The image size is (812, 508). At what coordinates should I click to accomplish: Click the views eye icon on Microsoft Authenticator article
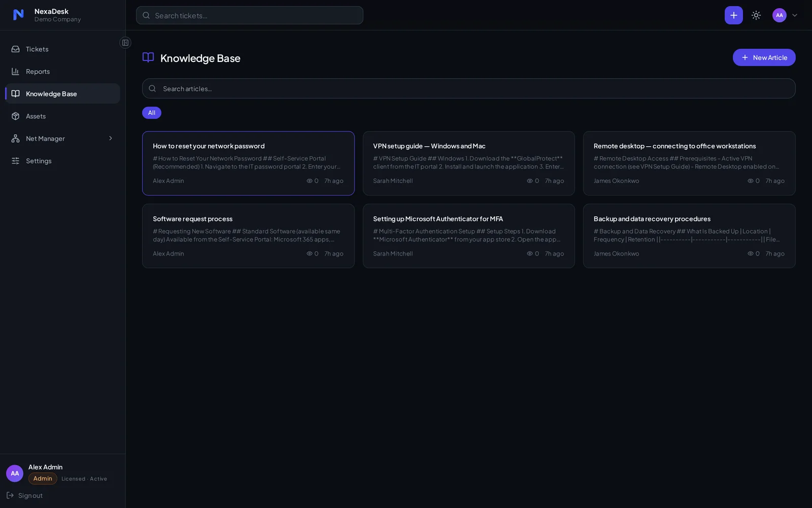point(530,253)
